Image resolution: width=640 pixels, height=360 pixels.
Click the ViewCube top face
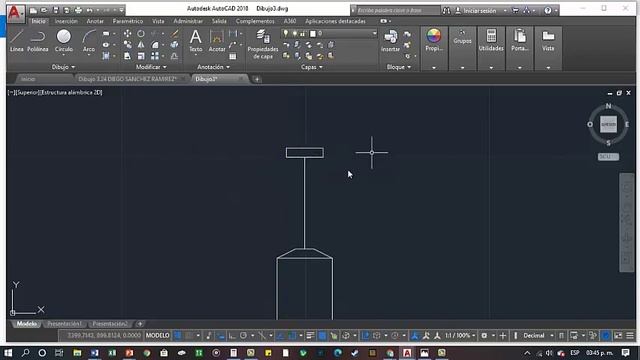(x=608, y=124)
